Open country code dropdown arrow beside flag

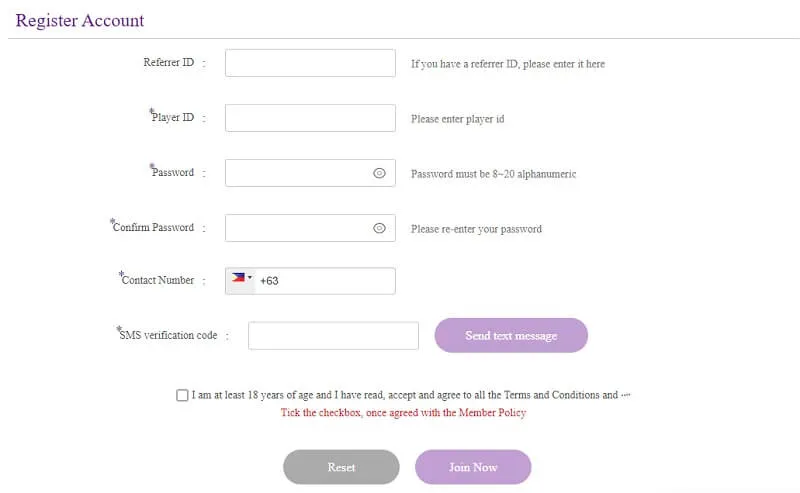(x=250, y=278)
